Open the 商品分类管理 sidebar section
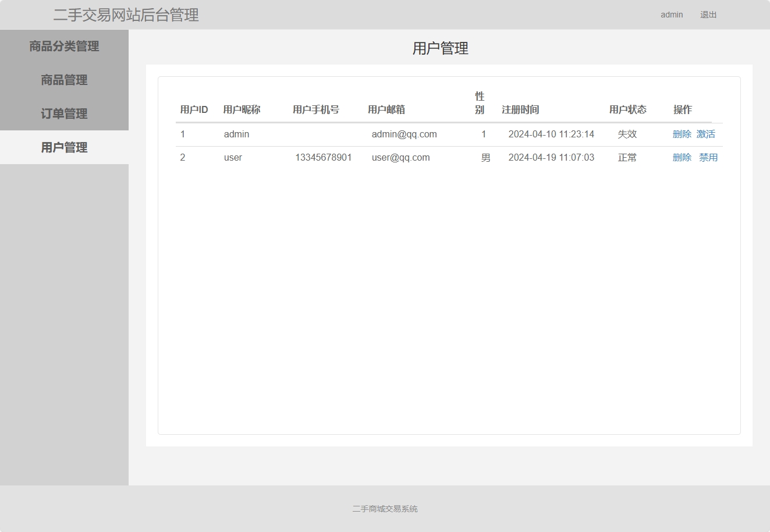Viewport: 770px width, 532px height. 64,46
